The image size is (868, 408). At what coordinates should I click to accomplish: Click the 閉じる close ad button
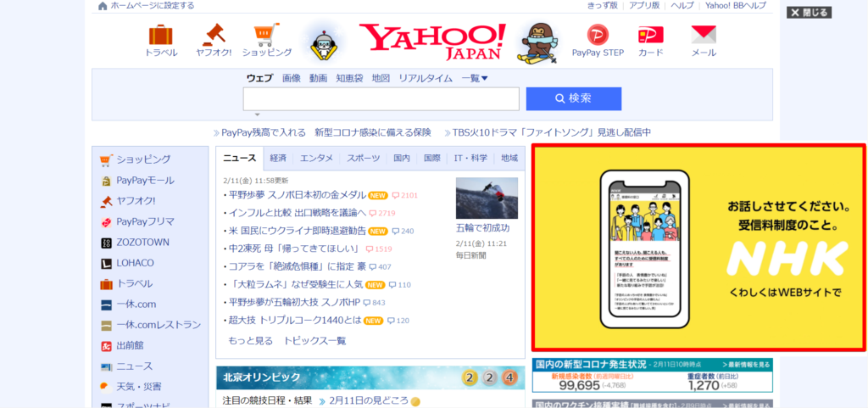tap(809, 12)
